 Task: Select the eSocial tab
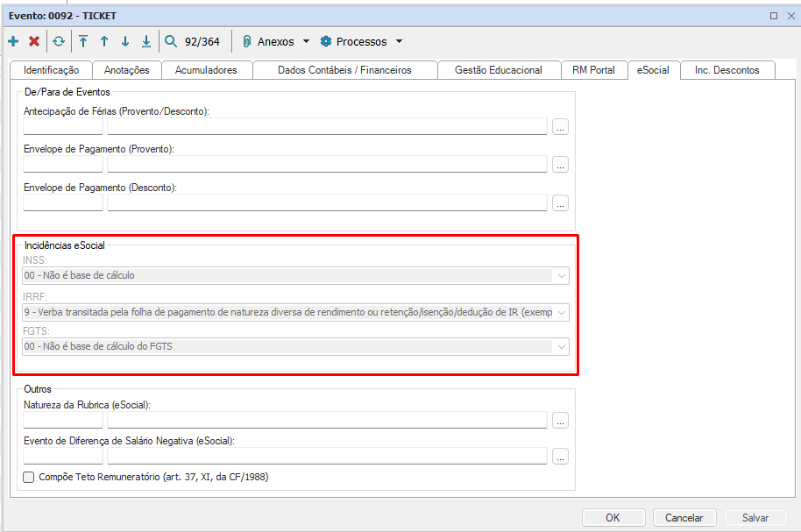(x=654, y=69)
